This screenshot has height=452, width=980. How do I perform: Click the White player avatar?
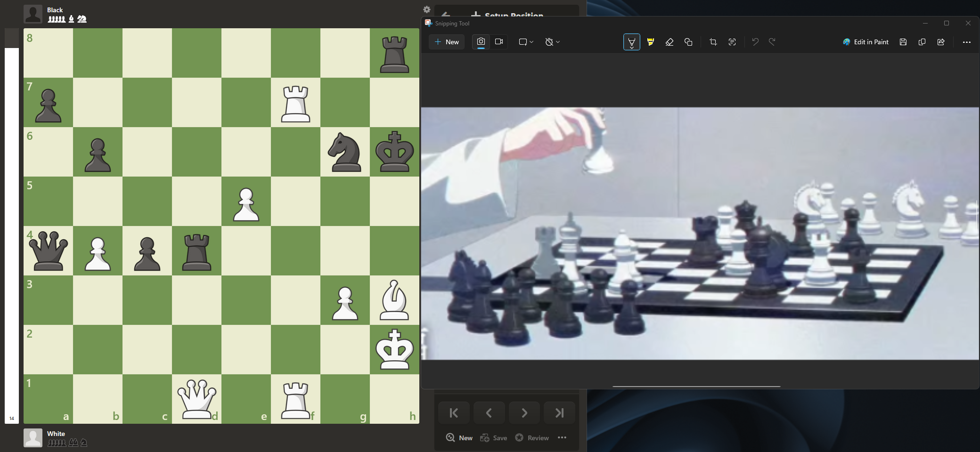[x=33, y=438]
